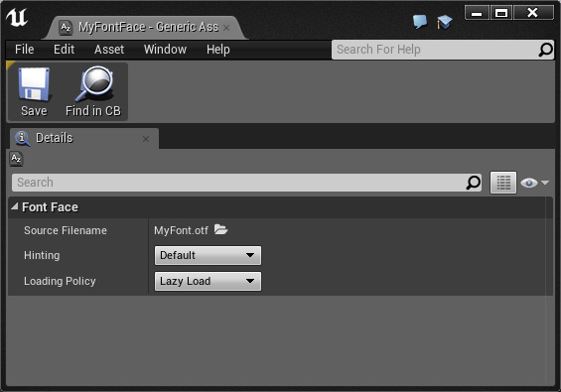The width and height of the screenshot is (561, 392).
Task: Click the Details panel info icon
Action: 22,138
